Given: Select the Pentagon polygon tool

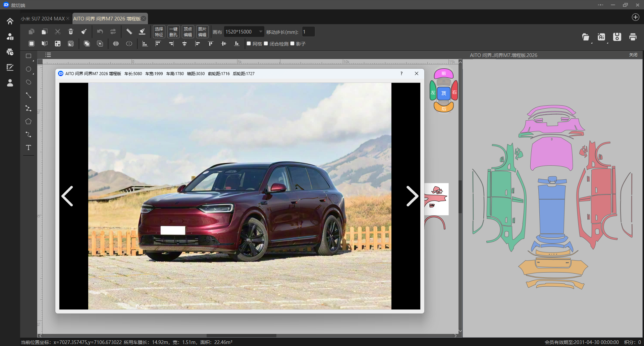Looking at the screenshot, I should (29, 121).
